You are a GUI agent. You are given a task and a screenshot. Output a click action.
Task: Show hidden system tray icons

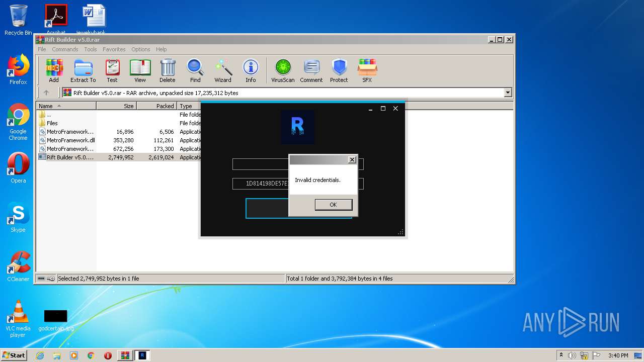[561, 355]
